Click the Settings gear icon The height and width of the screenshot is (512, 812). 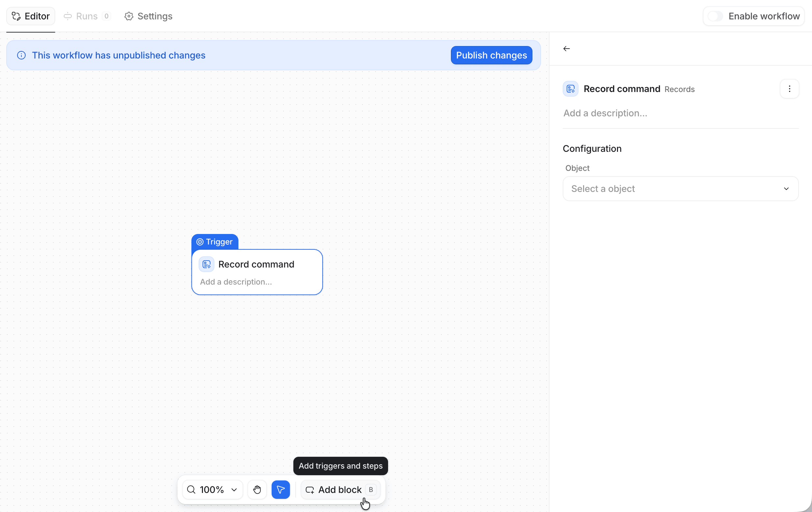[x=129, y=16]
